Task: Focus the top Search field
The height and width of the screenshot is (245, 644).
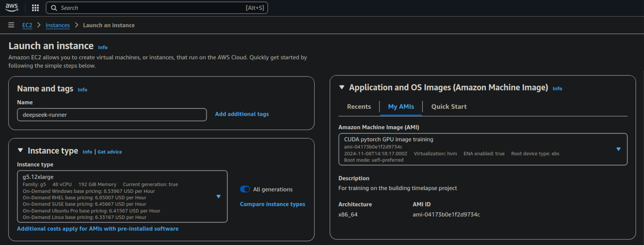Action: (x=157, y=8)
